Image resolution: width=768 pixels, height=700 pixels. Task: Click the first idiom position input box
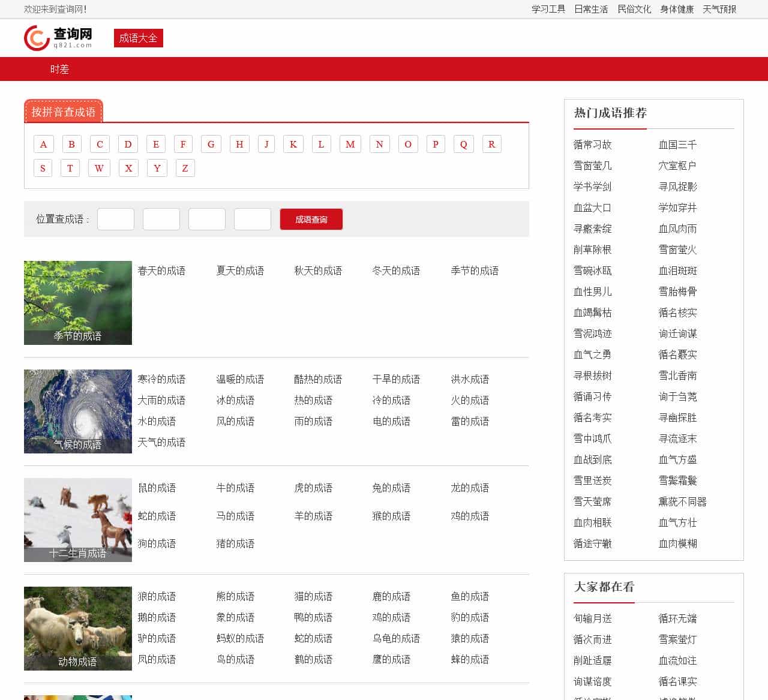click(x=116, y=219)
